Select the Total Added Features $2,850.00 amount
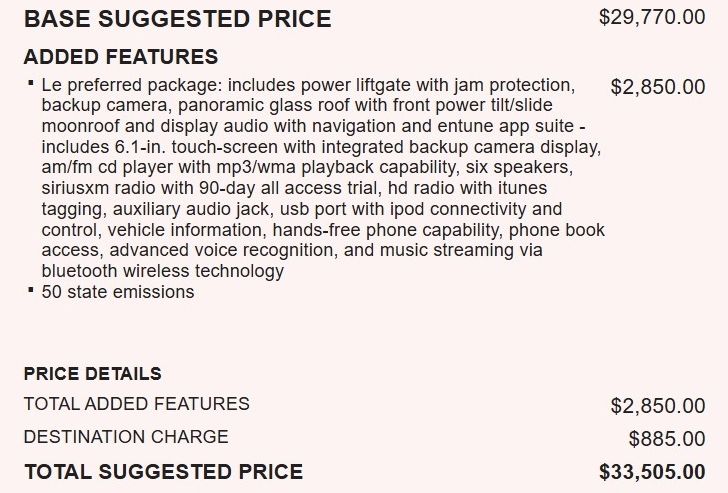Screen dimensions: 728x493 (657, 406)
